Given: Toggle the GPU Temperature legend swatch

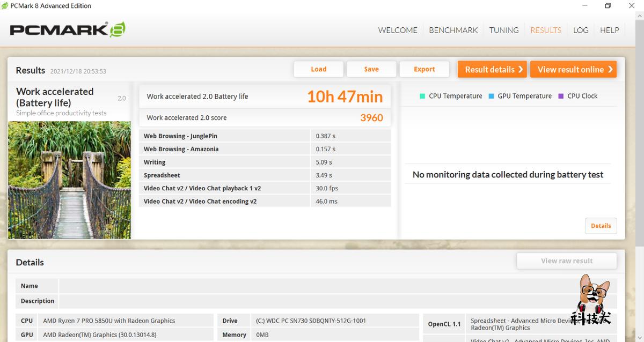Looking at the screenshot, I should [491, 96].
